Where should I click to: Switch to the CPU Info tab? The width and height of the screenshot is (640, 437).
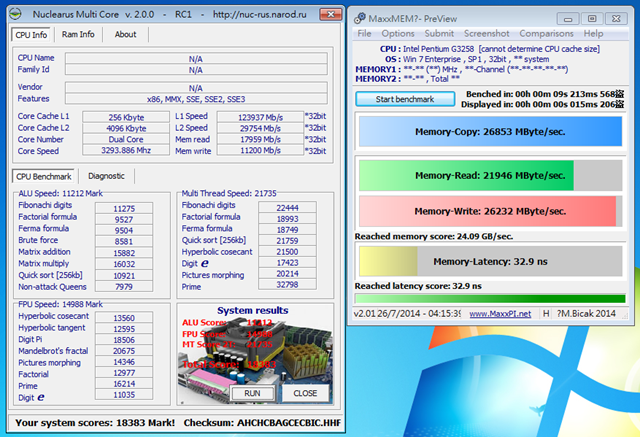pos(31,35)
